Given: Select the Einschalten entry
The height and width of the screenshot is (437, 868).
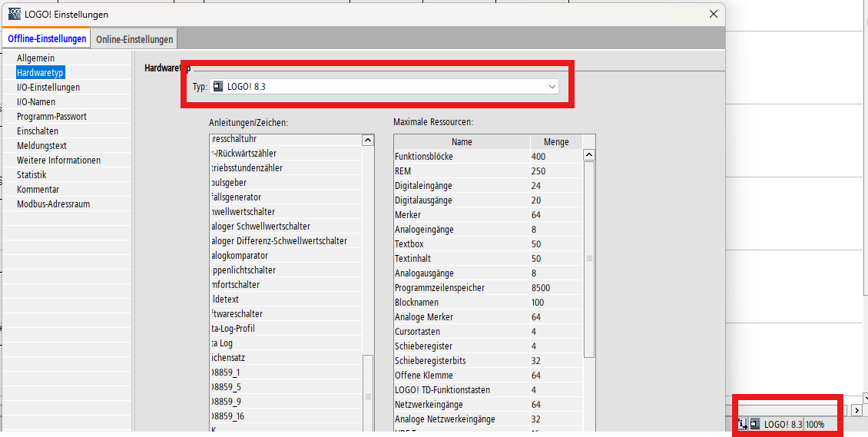Looking at the screenshot, I should coord(38,131).
